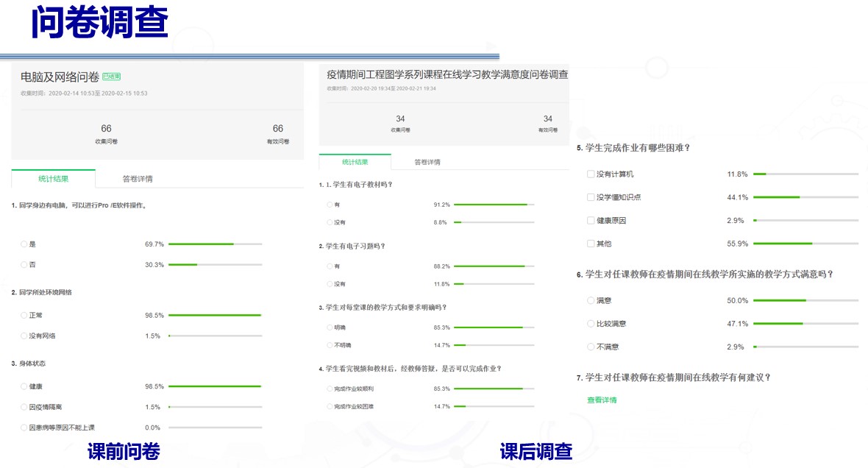Choose the 没有网络 radio option
The image size is (868, 468).
pyautogui.click(x=24, y=336)
